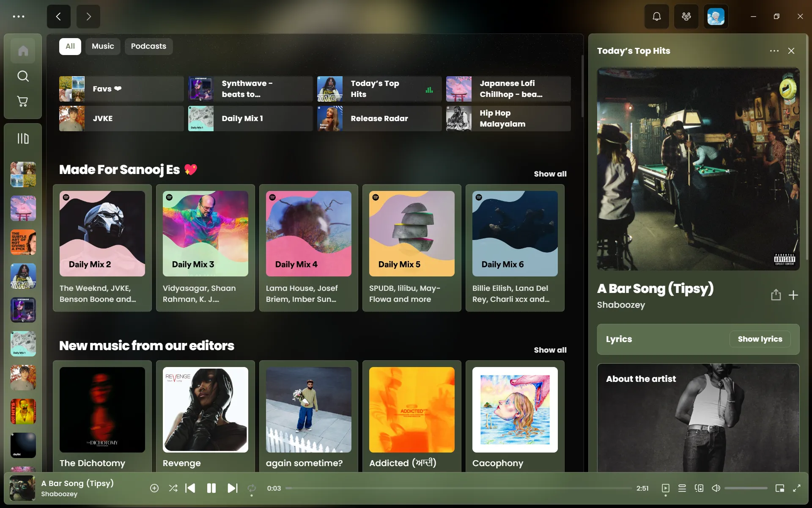Toggle shuffle in the player bar
The image size is (812, 508).
[x=173, y=488]
